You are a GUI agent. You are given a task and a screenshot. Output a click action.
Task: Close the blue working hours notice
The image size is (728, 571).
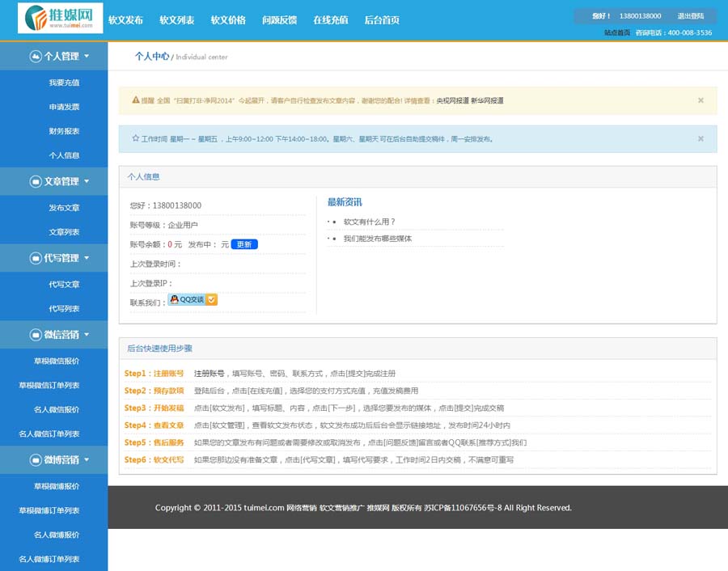[x=700, y=139]
